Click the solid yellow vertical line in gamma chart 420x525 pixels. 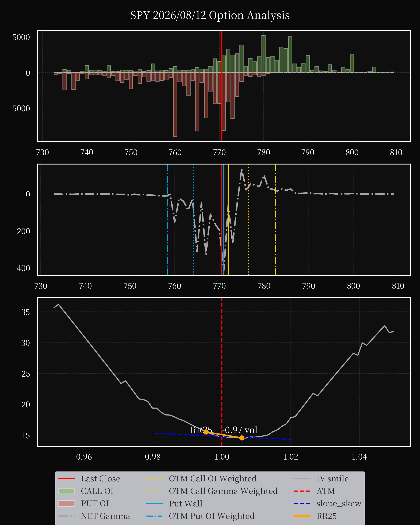(228, 220)
